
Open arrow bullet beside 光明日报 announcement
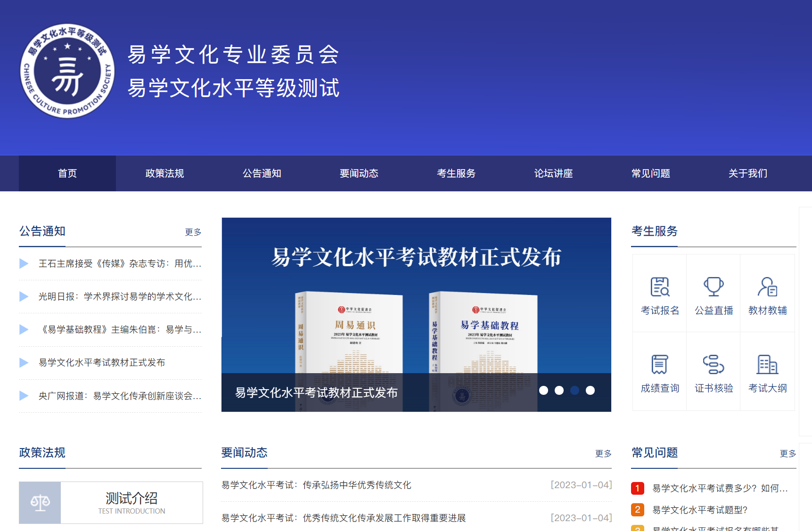[x=24, y=296]
